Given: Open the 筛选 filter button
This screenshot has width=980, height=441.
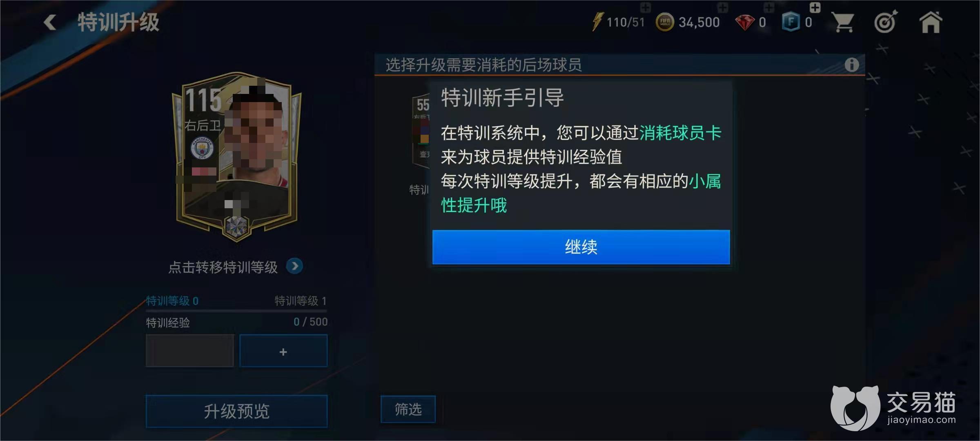Looking at the screenshot, I should pos(408,409).
